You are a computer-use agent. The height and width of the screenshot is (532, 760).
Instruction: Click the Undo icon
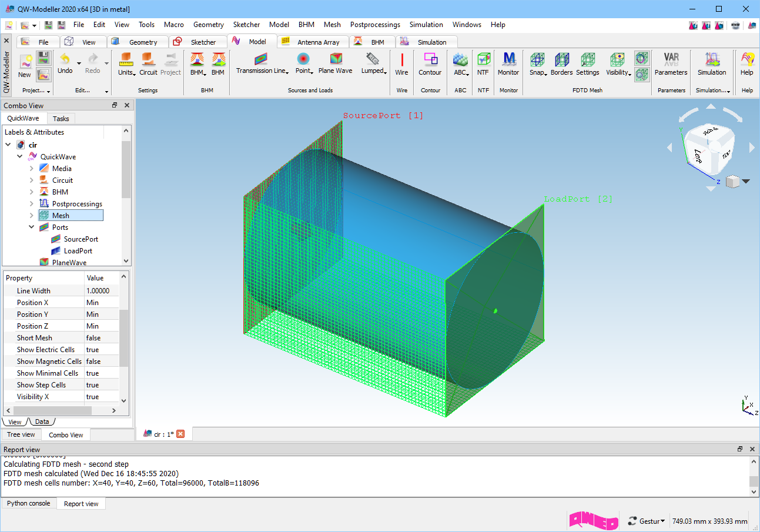click(x=65, y=63)
